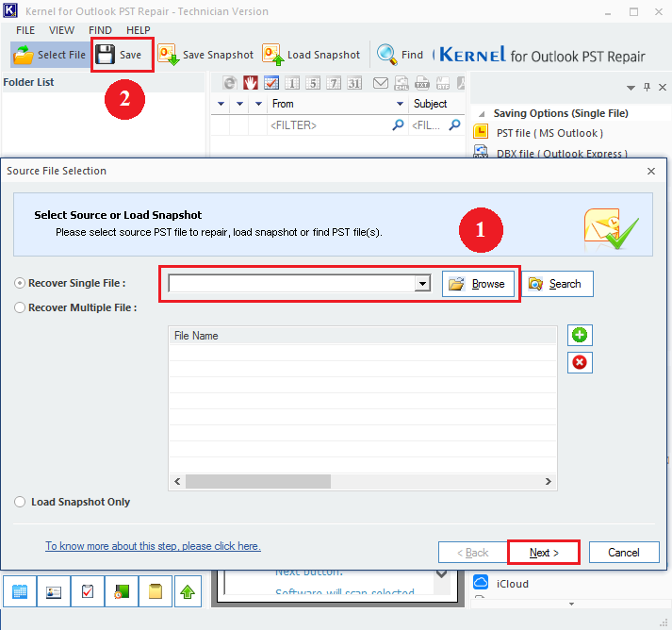
Task: Click the From column filter magnifier
Action: [398, 124]
